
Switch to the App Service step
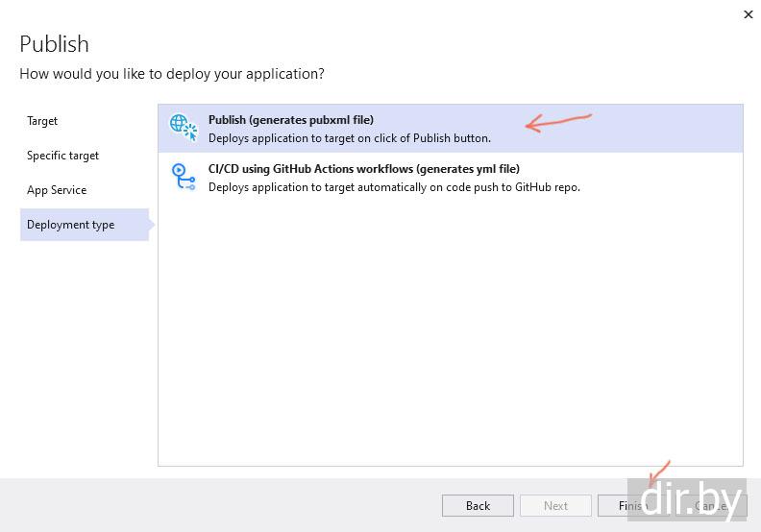pyautogui.click(x=57, y=190)
